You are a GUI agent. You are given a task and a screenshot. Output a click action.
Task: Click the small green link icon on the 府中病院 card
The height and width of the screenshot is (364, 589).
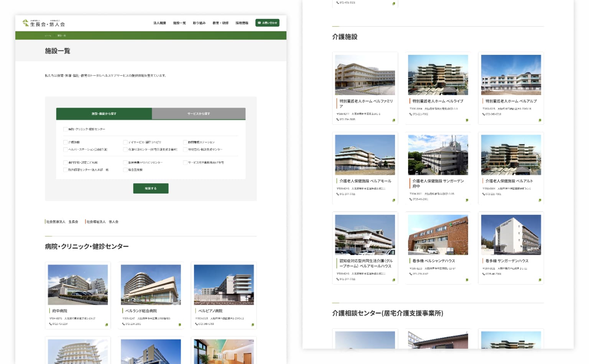tap(107, 325)
